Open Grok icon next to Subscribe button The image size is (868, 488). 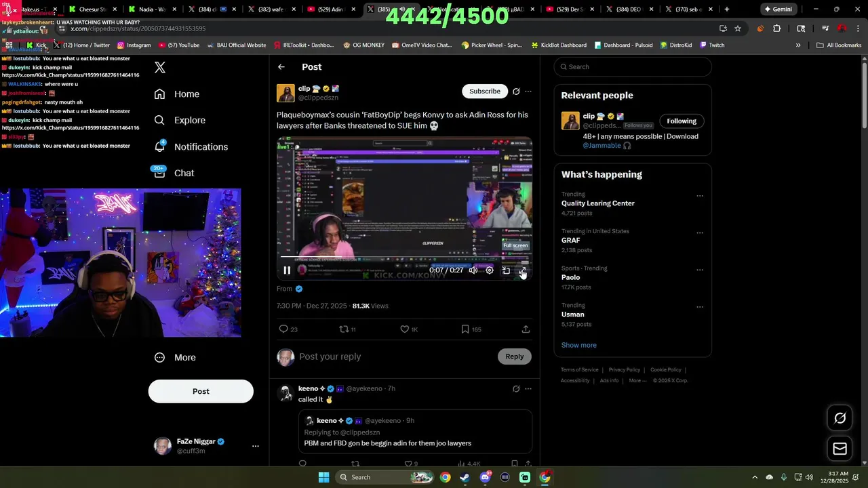coord(516,91)
